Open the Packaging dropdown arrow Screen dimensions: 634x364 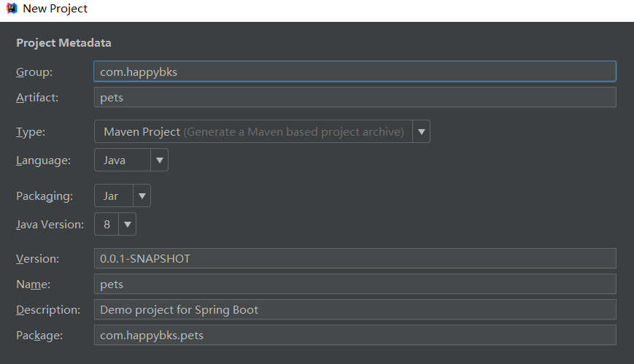[142, 195]
